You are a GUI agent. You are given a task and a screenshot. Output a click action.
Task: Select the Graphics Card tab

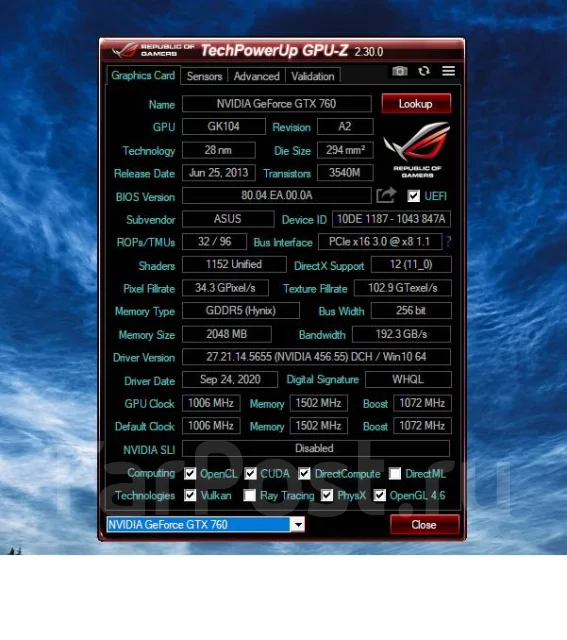[143, 76]
